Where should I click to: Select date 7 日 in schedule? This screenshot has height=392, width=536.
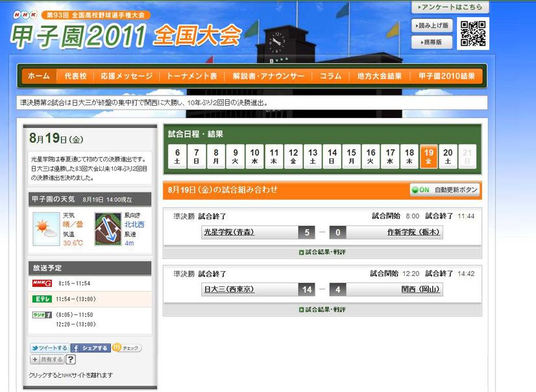point(197,156)
